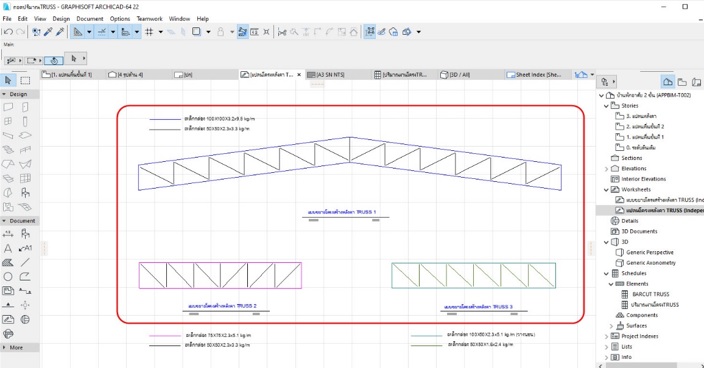This screenshot has height=368, width=704.
Task: Select the Line tool
Action: (x=25, y=263)
